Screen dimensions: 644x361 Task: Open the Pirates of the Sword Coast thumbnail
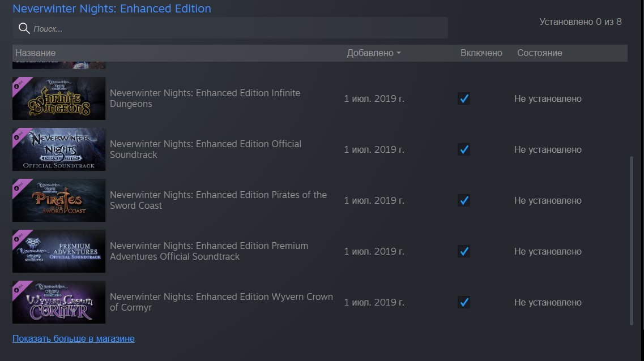[59, 200]
